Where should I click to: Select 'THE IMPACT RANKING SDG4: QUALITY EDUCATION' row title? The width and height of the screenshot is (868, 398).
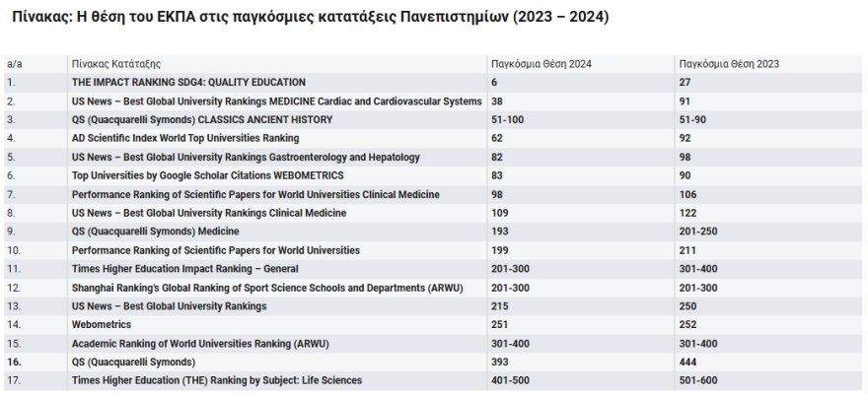[188, 82]
